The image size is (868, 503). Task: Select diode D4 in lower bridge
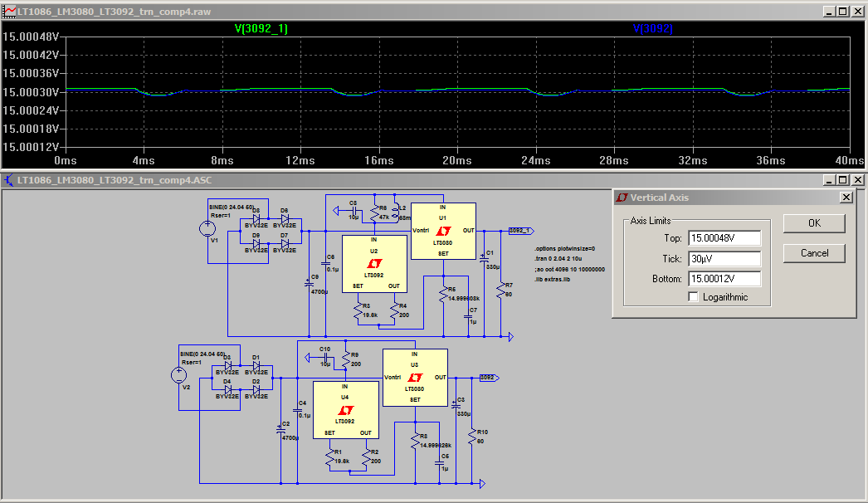pos(227,390)
